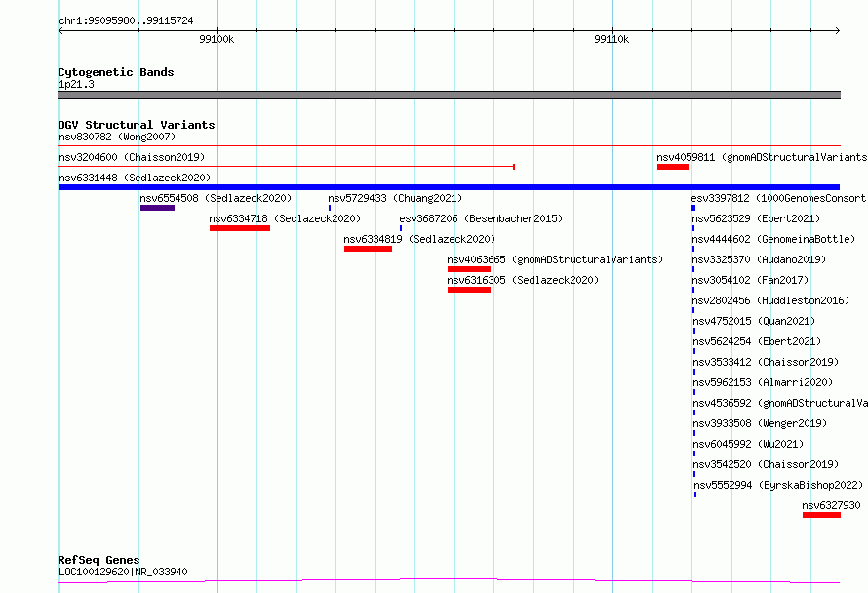868x593 pixels.
Task: Open the nsv6327930 variant label
Action: (x=832, y=505)
